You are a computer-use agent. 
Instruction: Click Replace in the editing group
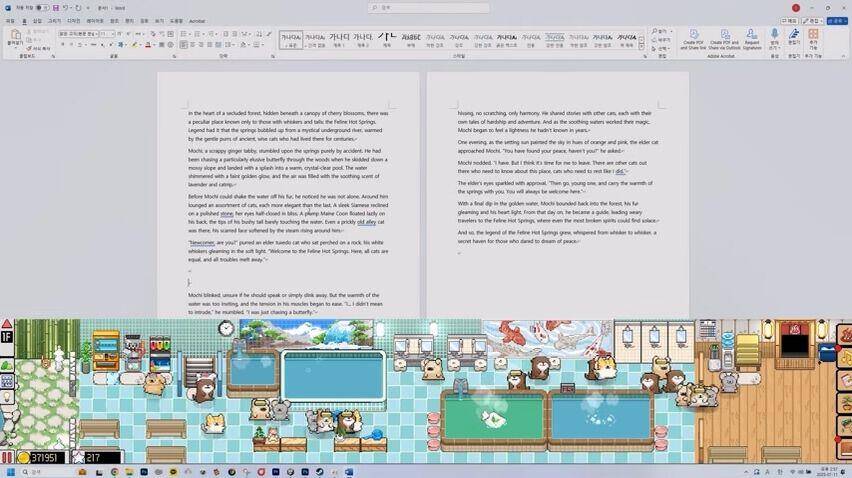pos(662,40)
